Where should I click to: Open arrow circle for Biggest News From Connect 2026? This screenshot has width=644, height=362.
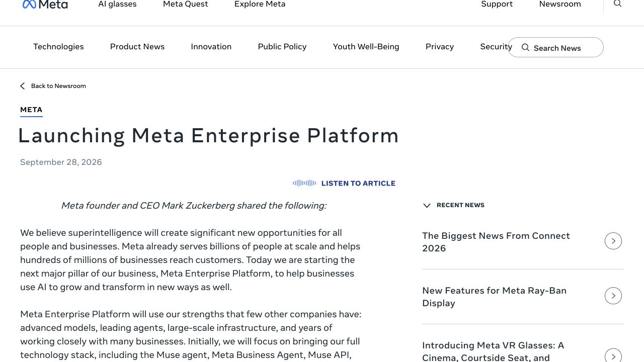(x=613, y=241)
